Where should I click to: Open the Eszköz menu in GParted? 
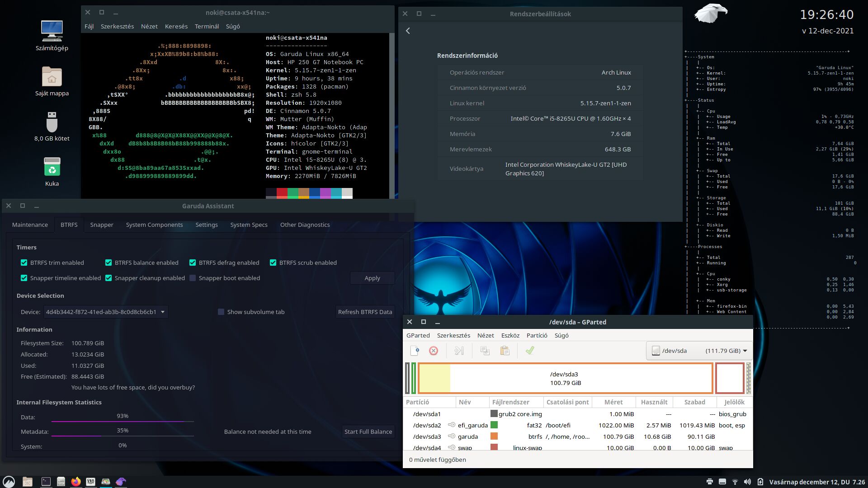[510, 335]
